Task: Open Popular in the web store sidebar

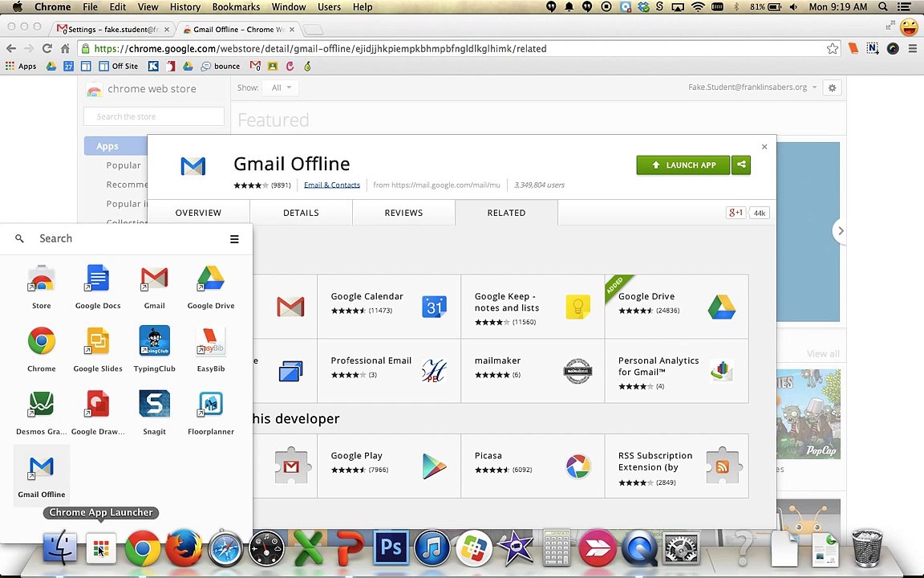Action: pos(124,165)
